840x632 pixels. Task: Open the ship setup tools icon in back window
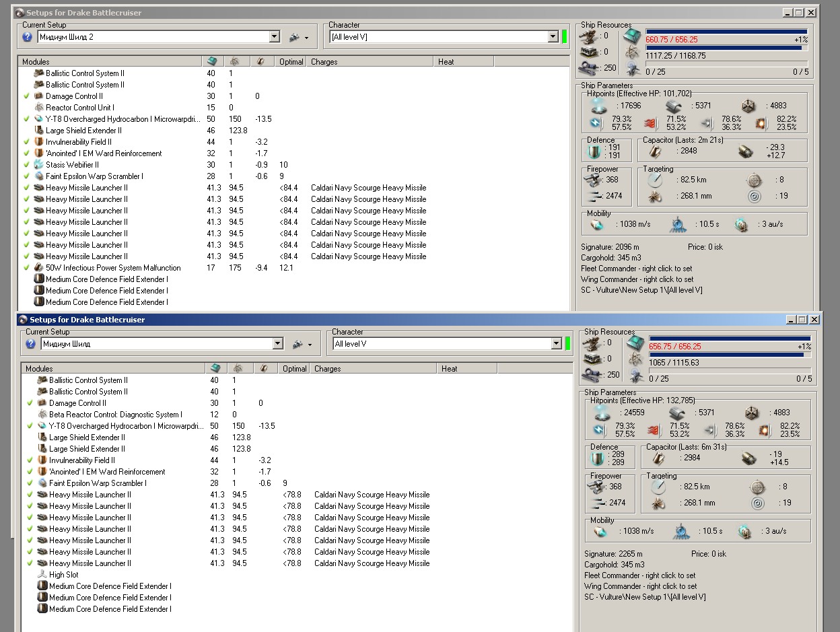point(295,37)
